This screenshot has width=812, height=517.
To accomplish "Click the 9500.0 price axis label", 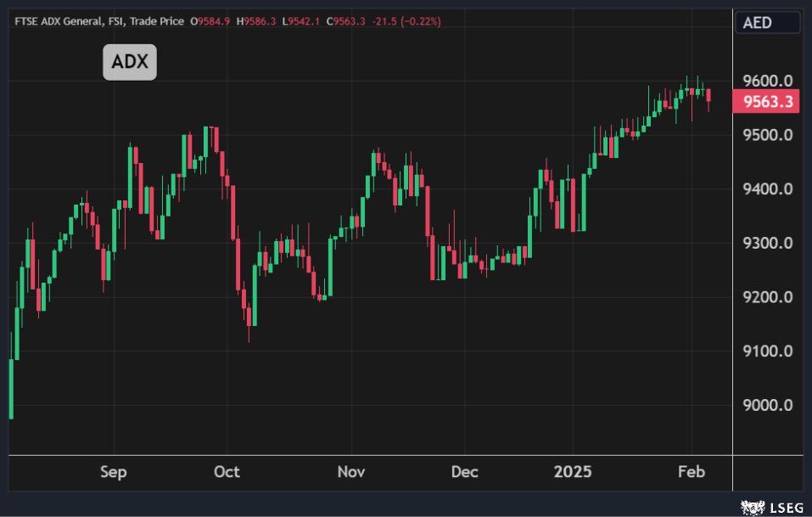I will tap(768, 135).
